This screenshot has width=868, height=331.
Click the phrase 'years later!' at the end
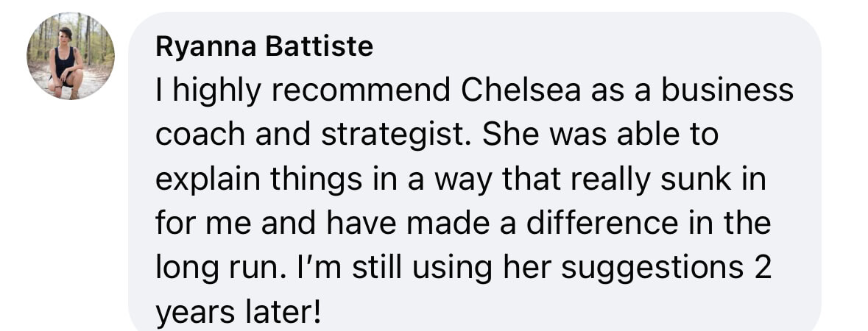[238, 313]
